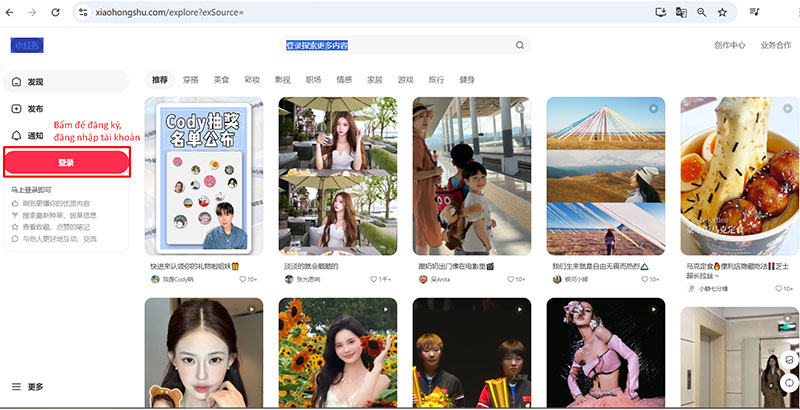Viewport: 800px width, 410px height.
Task: Switch to the 职场 tab
Action: pos(313,80)
